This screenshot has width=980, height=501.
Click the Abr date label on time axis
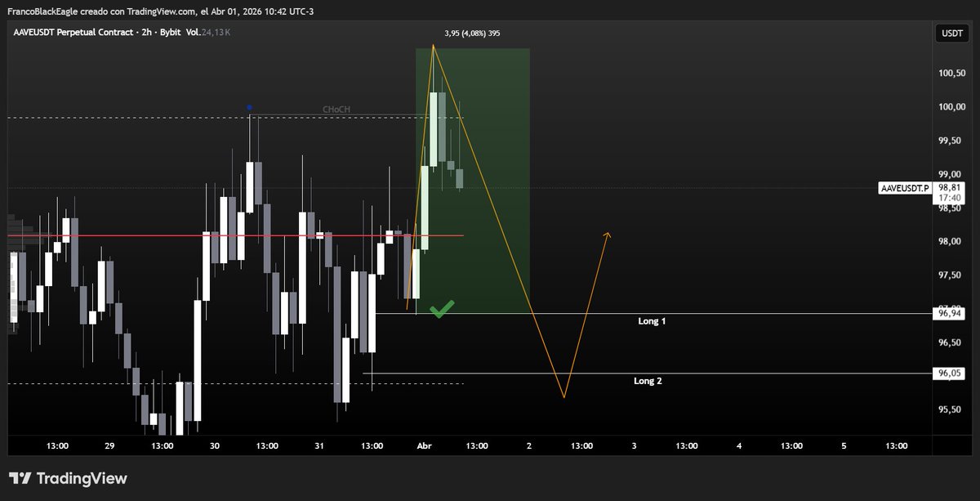424,445
